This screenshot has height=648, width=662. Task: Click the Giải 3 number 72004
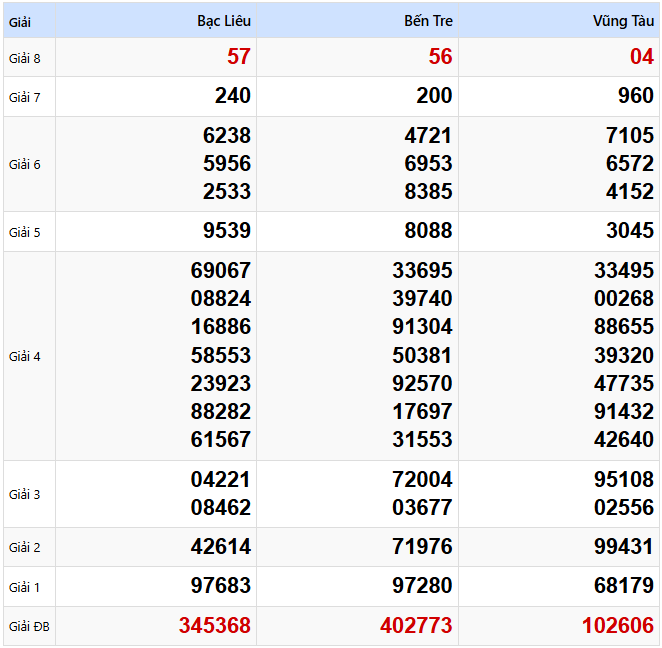423,479
